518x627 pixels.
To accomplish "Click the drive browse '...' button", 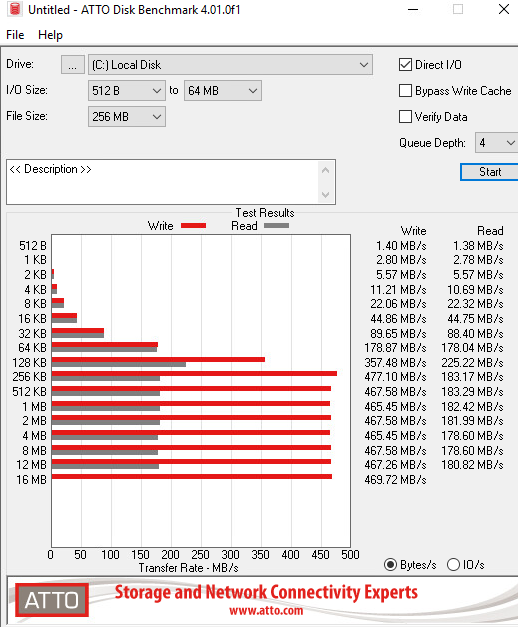I will coord(72,64).
